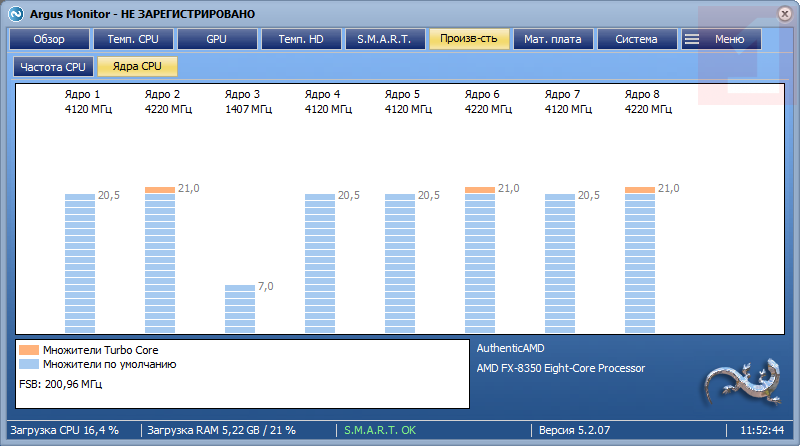Click the short Ядро 3 multiplier bar
Image resolution: width=800 pixels, height=446 pixels.
(240, 309)
